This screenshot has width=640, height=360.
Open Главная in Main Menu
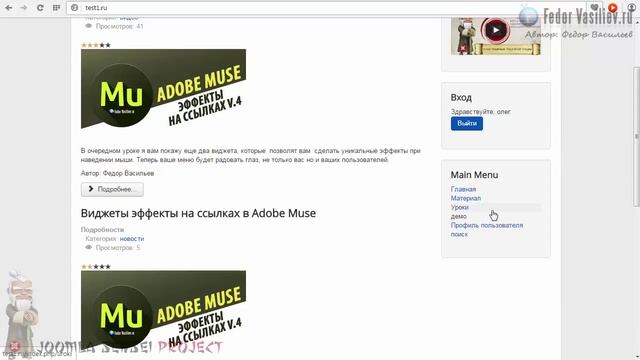click(x=463, y=189)
